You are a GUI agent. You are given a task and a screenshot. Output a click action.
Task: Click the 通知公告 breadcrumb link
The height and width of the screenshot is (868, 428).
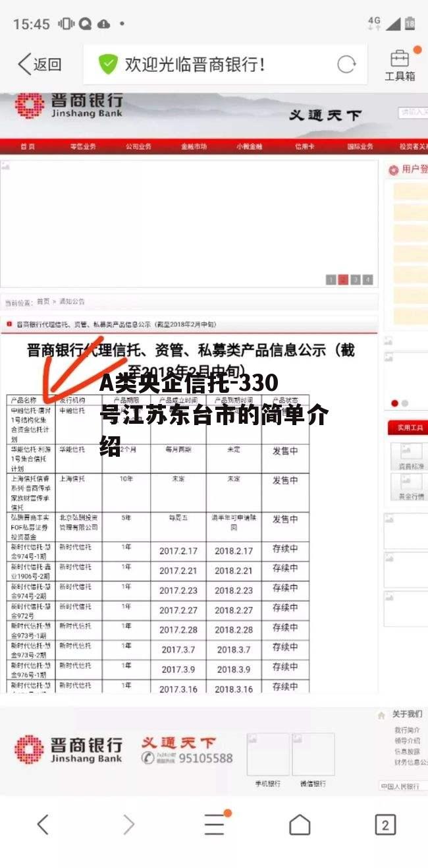(72, 302)
